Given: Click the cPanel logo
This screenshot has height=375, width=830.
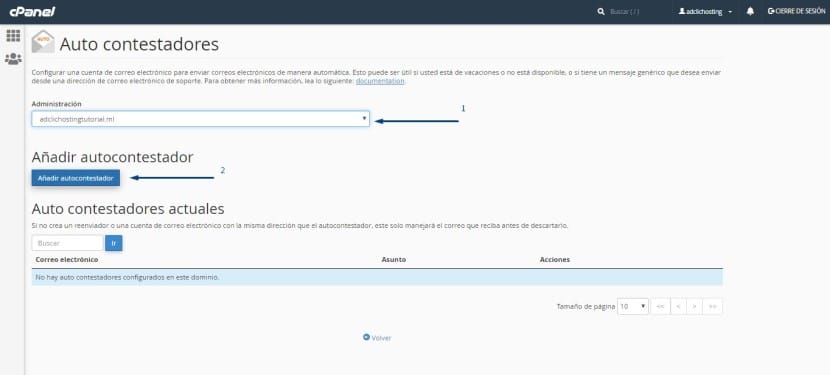Looking at the screenshot, I should coord(32,12).
